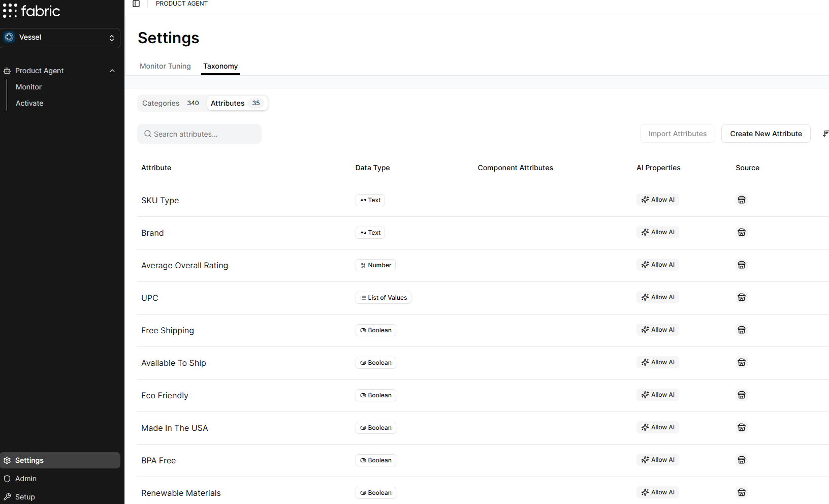The width and height of the screenshot is (829, 504).
Task: Click the Settings gear icon in sidebar
Action: [x=7, y=460]
